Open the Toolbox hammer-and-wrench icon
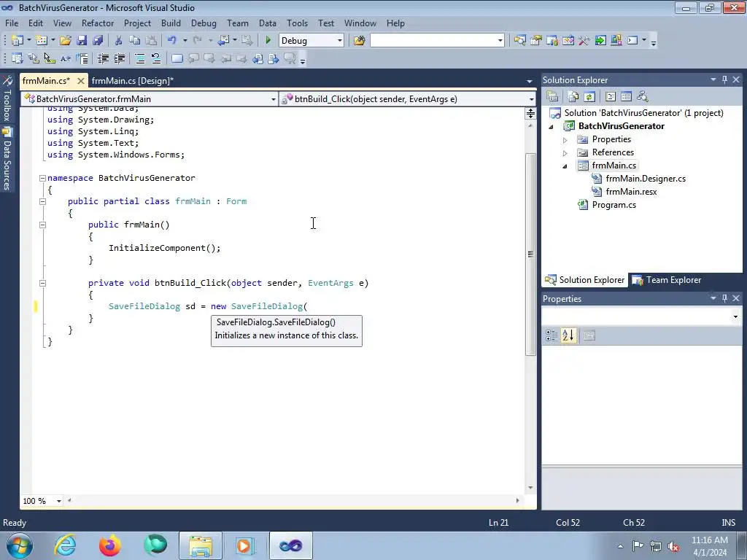 [584, 41]
